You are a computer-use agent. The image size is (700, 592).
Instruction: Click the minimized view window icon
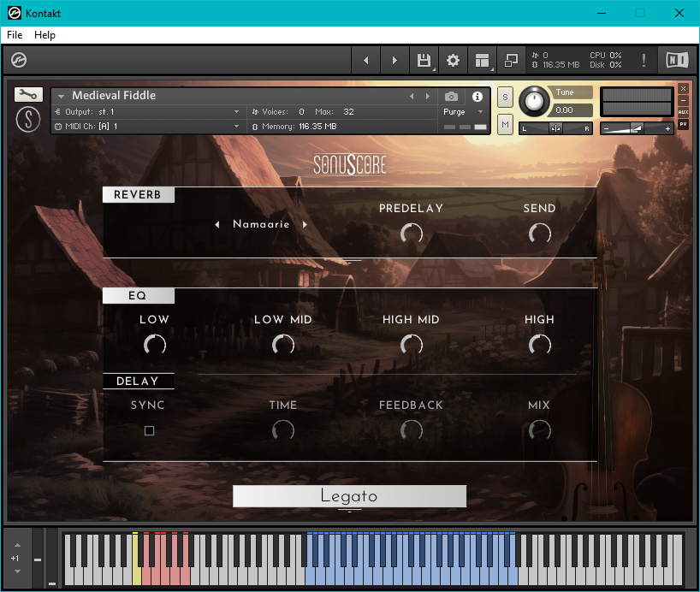coord(511,60)
